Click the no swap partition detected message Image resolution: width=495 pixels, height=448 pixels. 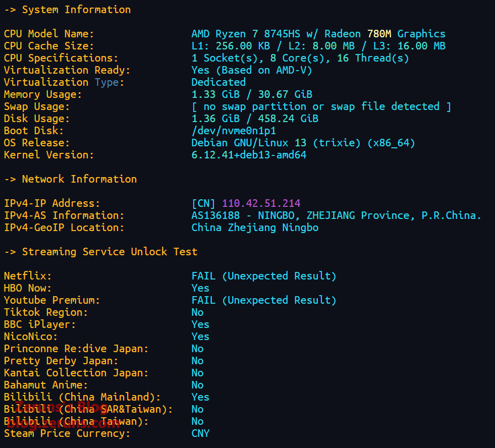pyautogui.click(x=321, y=106)
